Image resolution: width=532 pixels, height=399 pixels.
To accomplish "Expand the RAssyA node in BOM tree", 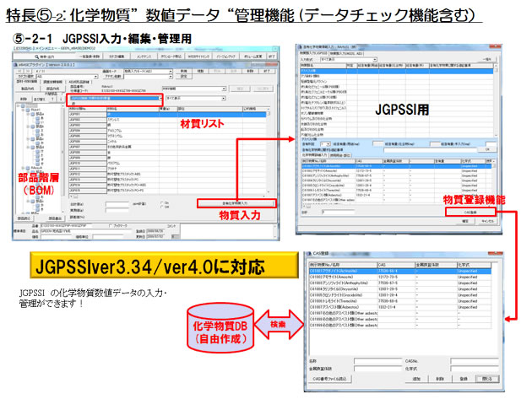I will point(23,168).
